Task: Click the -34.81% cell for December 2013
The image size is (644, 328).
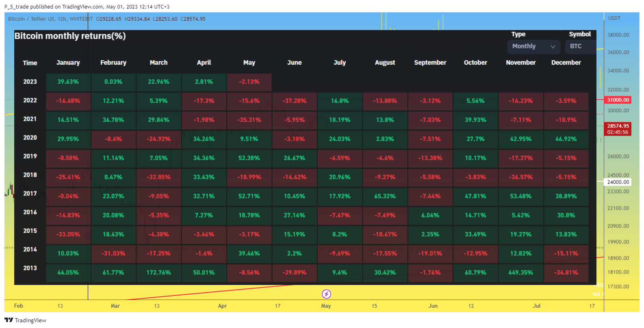Action: [x=566, y=273]
